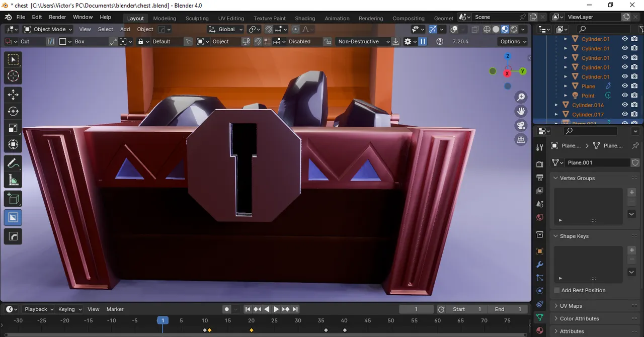This screenshot has height=337, width=644.
Task: Open the Object Mode dropdown
Action: pyautogui.click(x=48, y=29)
